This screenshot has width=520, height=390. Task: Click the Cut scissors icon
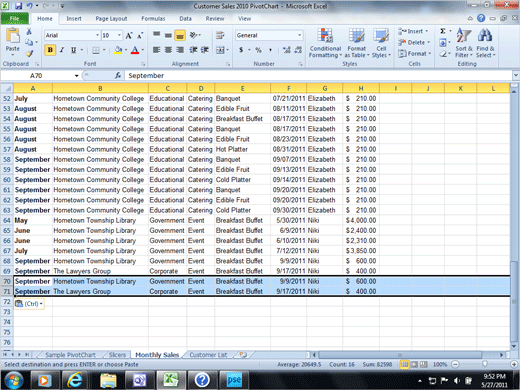click(29, 32)
